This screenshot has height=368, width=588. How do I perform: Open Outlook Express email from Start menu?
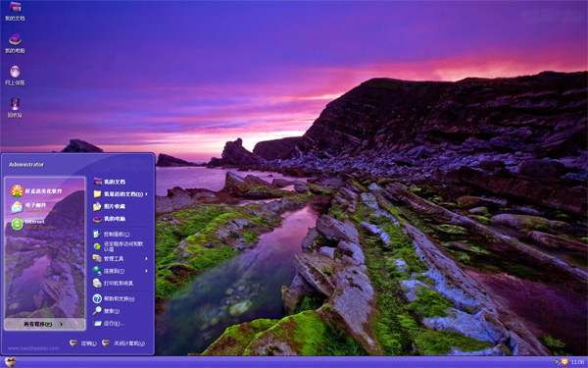[33, 207]
